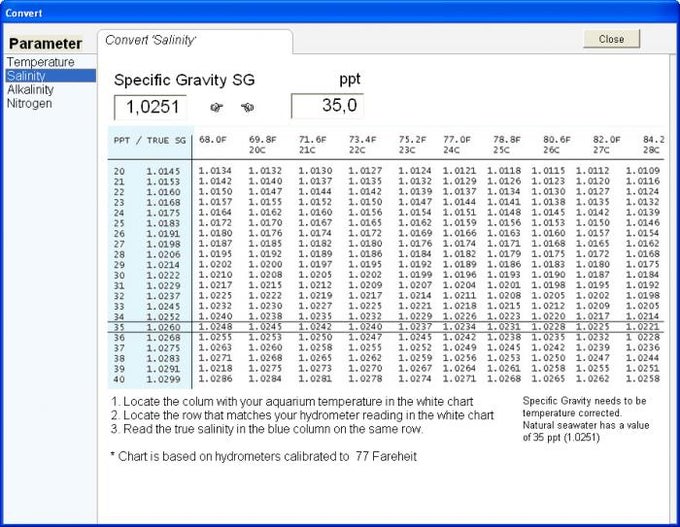The height and width of the screenshot is (527, 680).
Task: Click the 'PPT / TRUE SG' column header
Action: coord(150,141)
